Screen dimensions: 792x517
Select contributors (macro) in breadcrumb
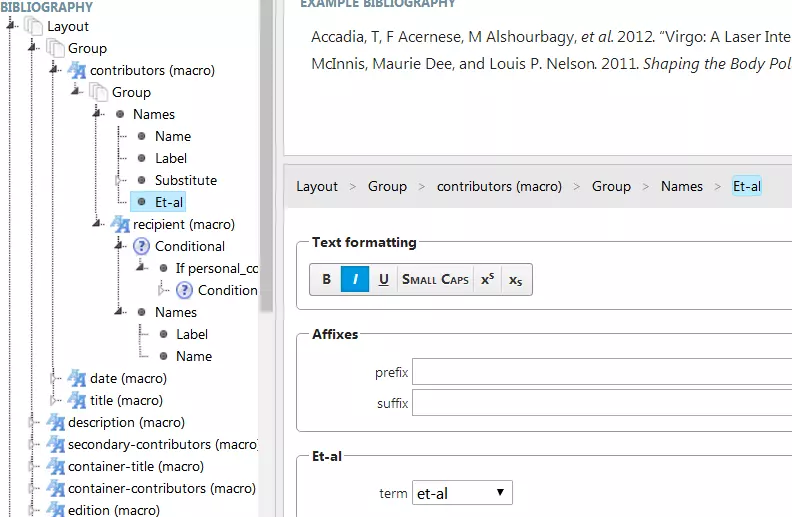499,187
